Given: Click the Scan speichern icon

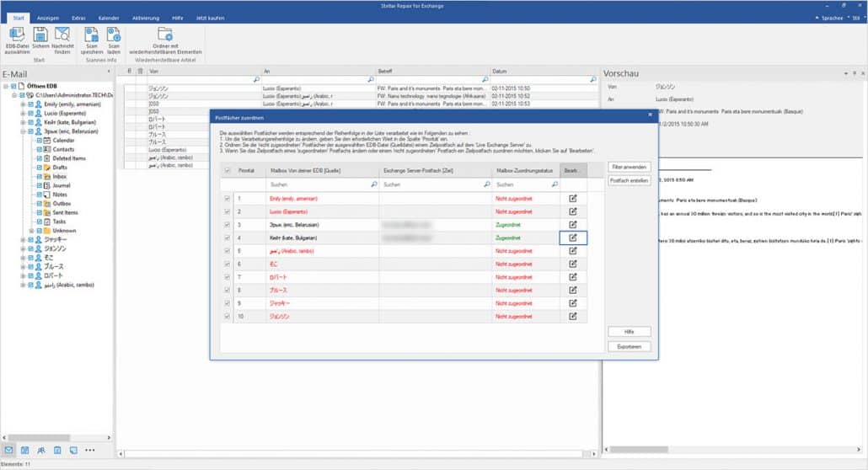Looking at the screenshot, I should [x=92, y=40].
